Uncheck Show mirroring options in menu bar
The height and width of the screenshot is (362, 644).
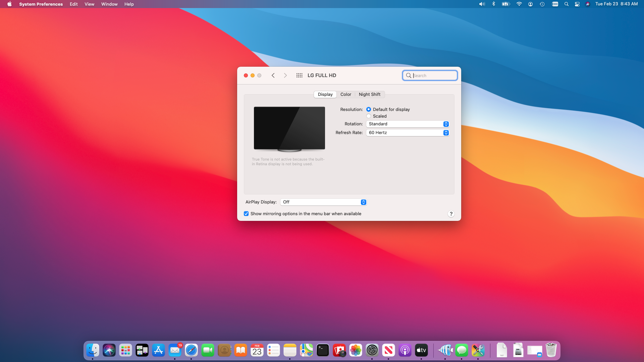coord(246,214)
